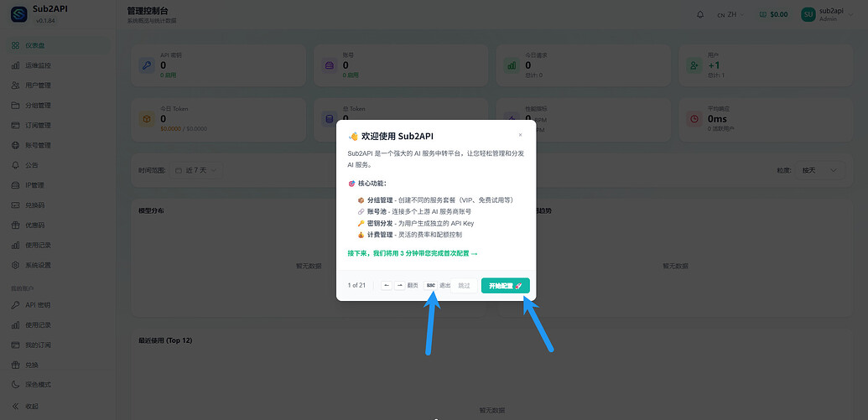Click the bar chart icon on 今日请求 card
Screen dimensions: 868x420
[x=512, y=65]
